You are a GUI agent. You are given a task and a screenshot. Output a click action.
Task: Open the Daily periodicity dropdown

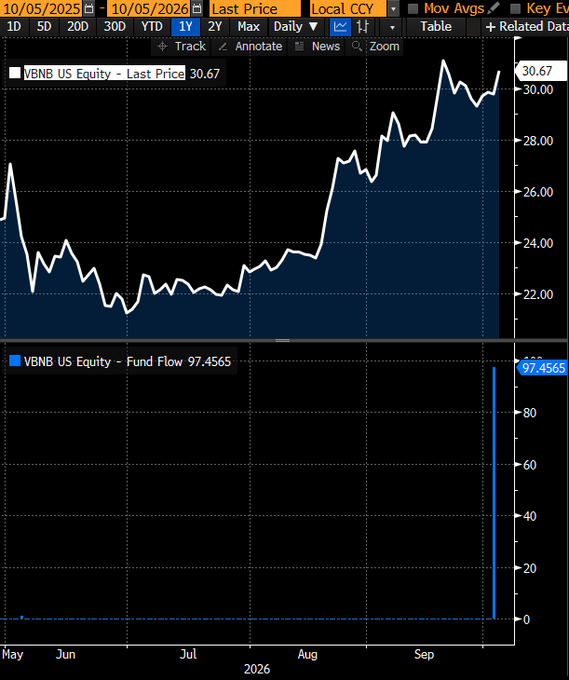tap(296, 27)
